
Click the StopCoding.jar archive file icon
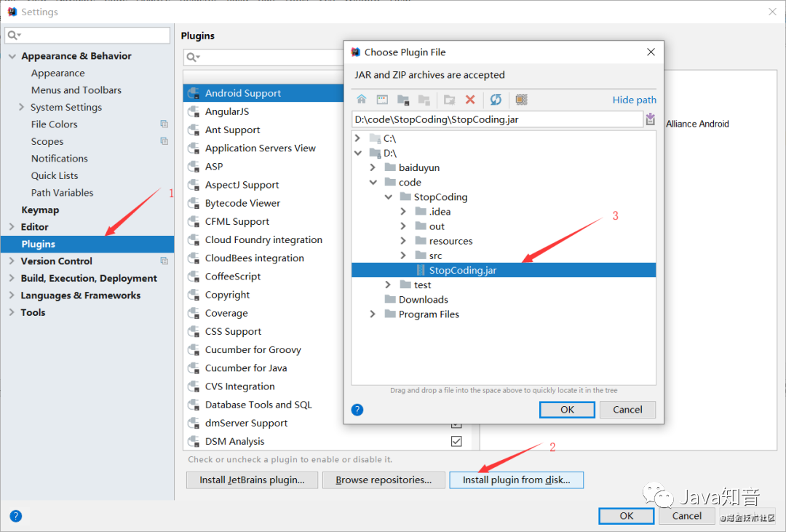pyautogui.click(x=421, y=270)
